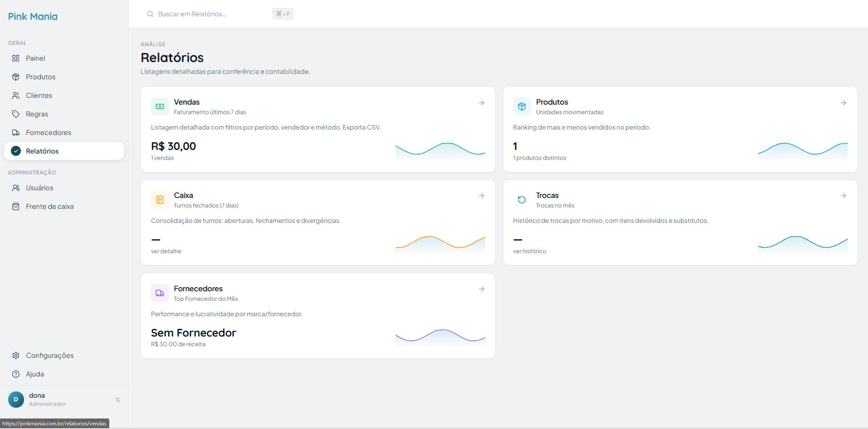Click 'Trocas no mês' subtitle
This screenshot has height=429, width=868.
pos(555,206)
